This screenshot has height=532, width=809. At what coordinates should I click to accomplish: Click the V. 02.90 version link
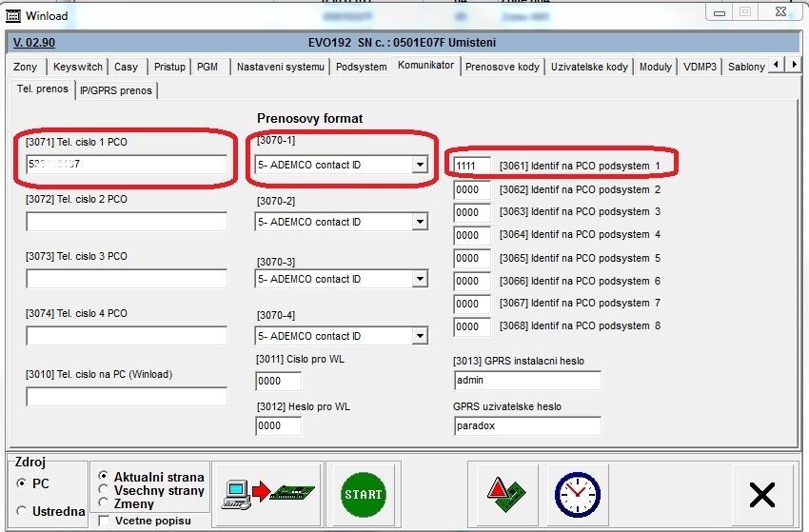click(34, 43)
